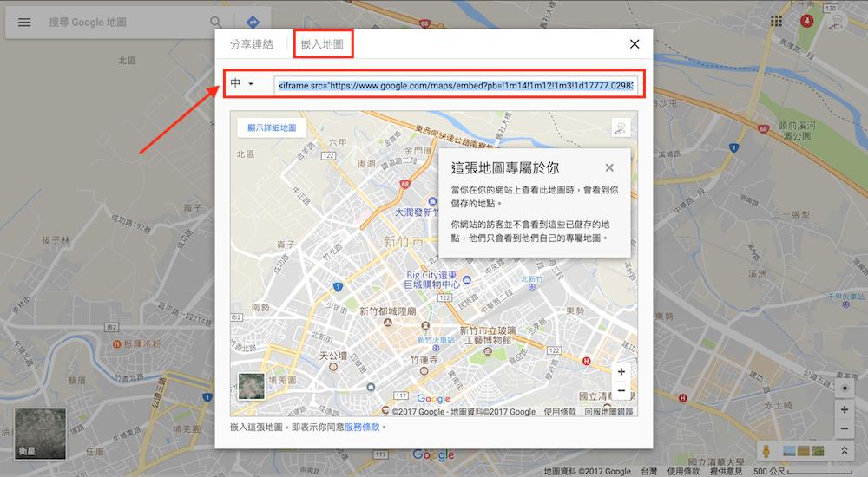Open the Google apps grid

point(777,21)
